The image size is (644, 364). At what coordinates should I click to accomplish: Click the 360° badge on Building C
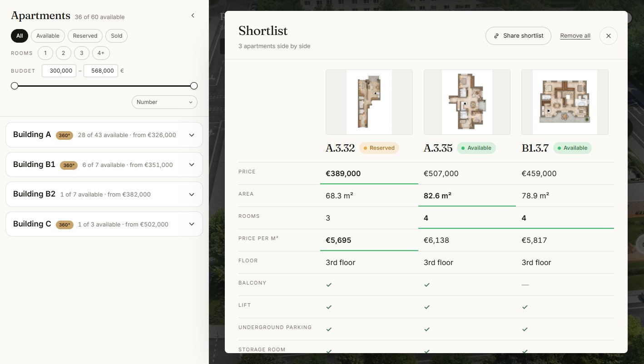(64, 225)
